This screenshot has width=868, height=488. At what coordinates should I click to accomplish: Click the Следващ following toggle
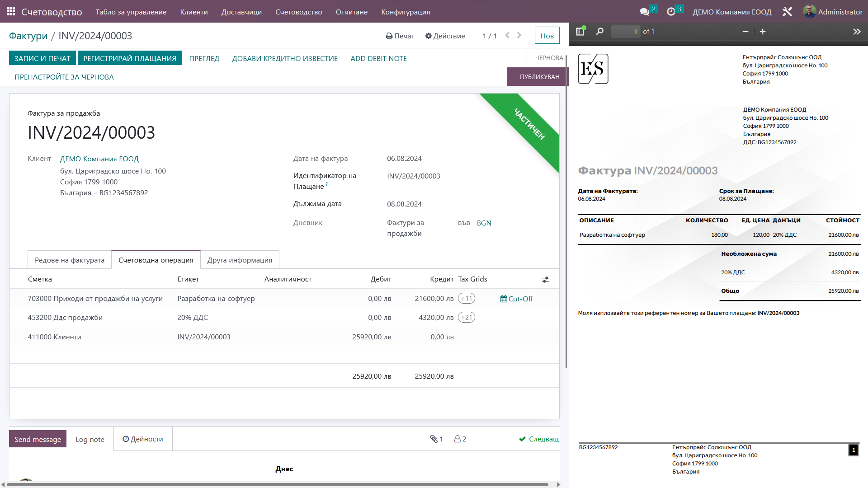click(539, 439)
